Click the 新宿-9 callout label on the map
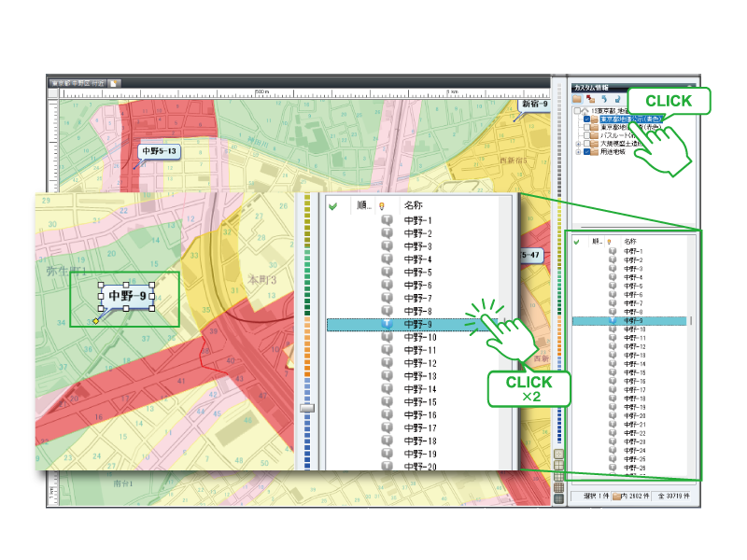747x560 pixels. pyautogui.click(x=534, y=105)
